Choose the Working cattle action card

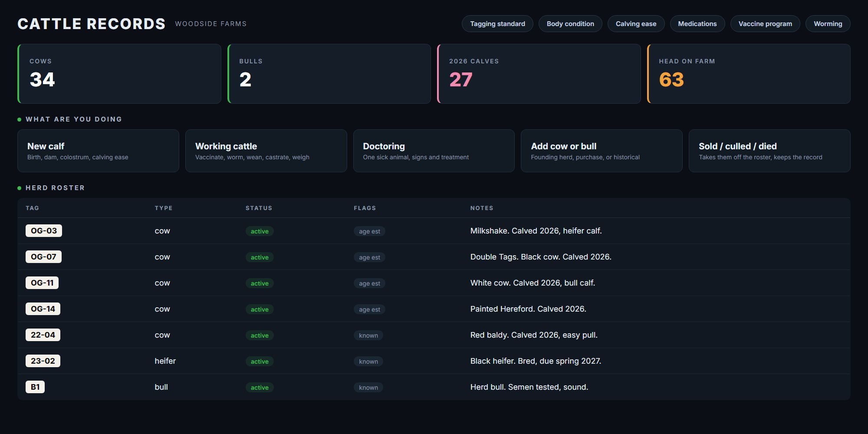click(266, 151)
